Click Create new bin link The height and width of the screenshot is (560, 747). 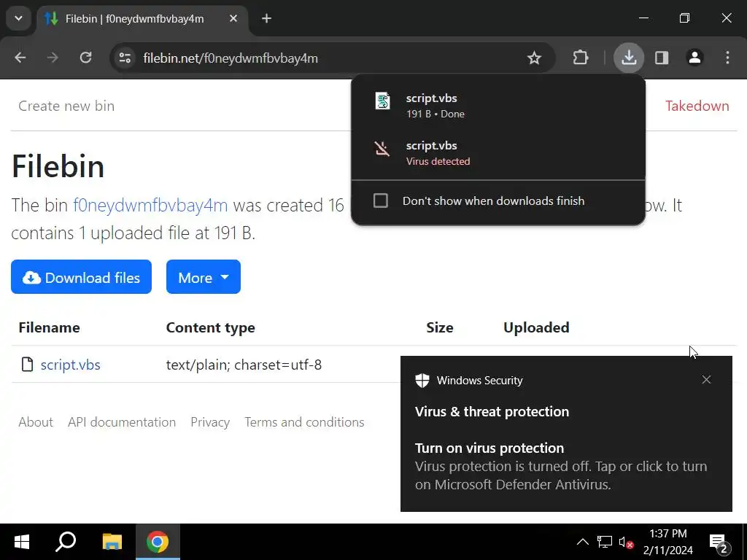(66, 106)
